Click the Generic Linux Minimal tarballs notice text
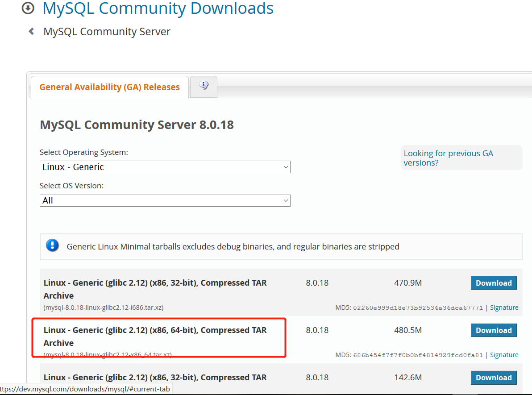This screenshot has width=532, height=395. point(233,247)
